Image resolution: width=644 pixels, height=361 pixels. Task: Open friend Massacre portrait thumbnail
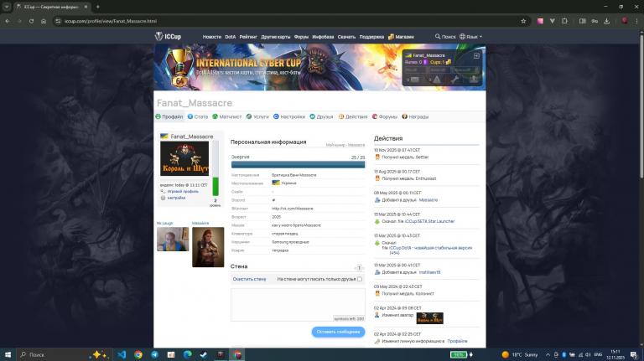click(208, 247)
